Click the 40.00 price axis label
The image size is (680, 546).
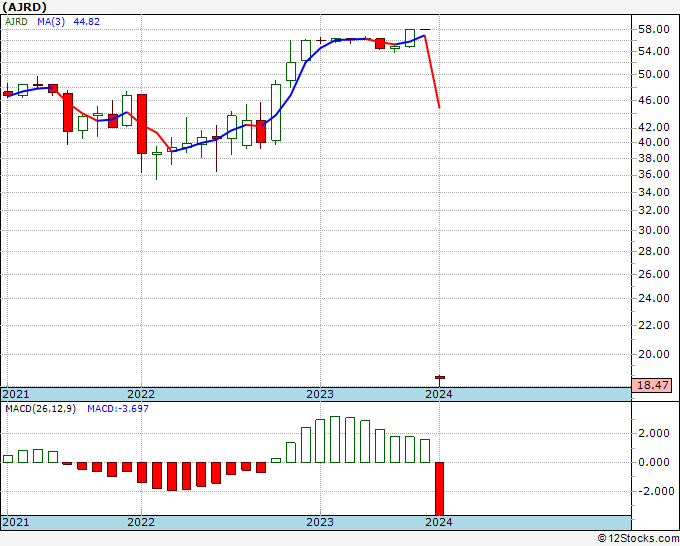point(654,142)
